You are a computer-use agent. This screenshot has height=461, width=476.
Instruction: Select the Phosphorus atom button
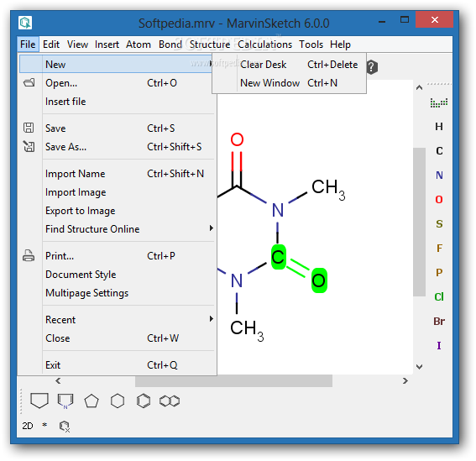coord(439,272)
